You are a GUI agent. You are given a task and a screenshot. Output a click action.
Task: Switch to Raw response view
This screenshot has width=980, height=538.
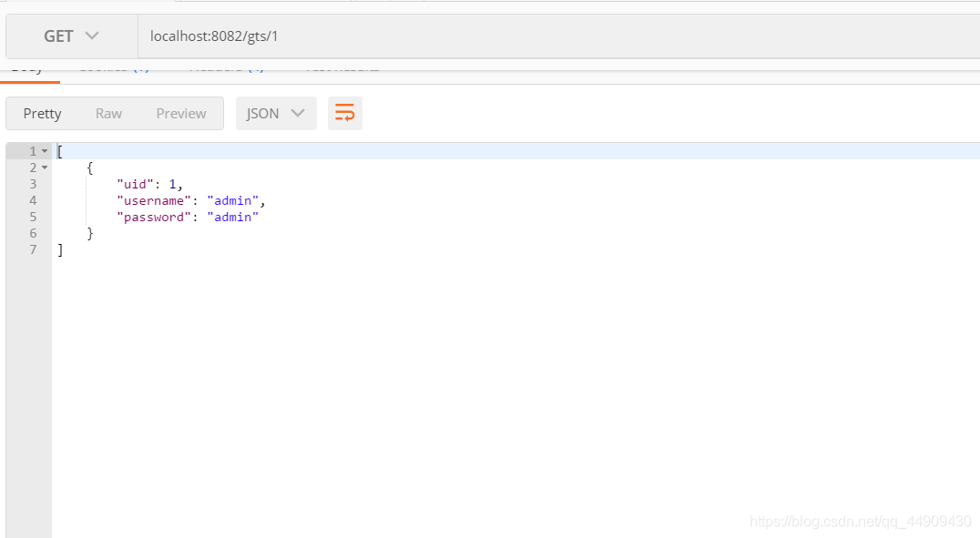(x=108, y=113)
